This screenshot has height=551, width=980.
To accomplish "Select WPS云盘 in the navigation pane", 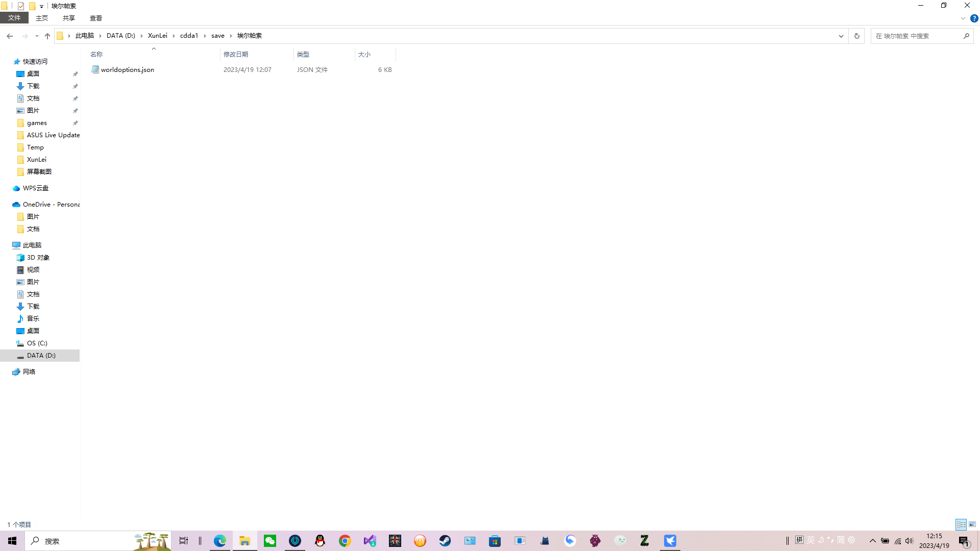I will [x=35, y=188].
